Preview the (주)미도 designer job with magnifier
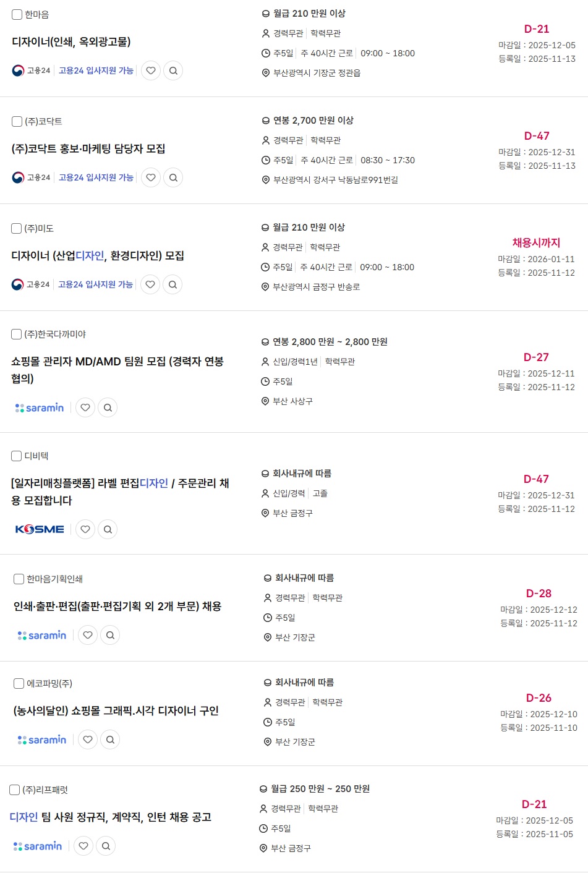 (173, 284)
